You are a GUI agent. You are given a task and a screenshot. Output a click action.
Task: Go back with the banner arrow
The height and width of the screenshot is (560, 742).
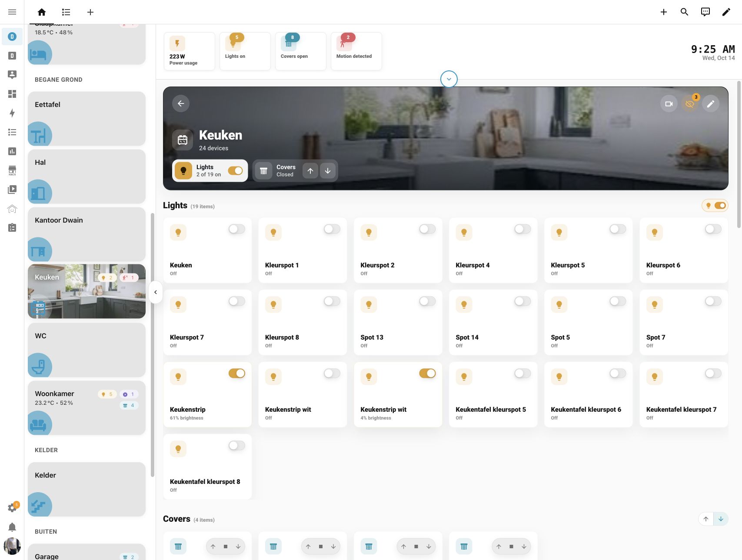(181, 103)
